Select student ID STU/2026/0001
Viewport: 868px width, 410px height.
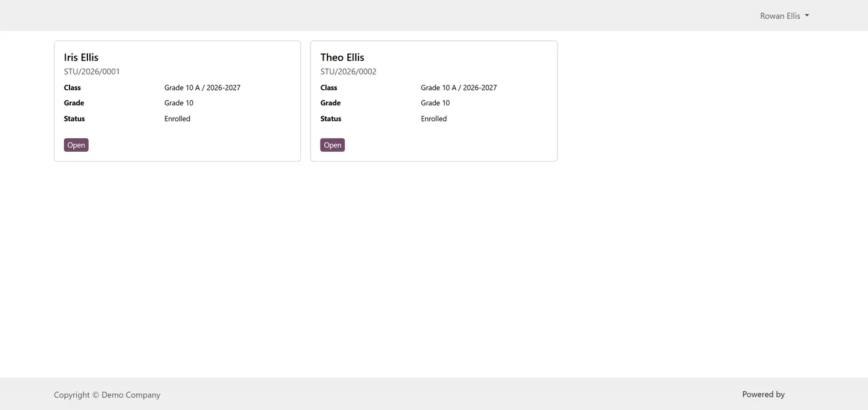click(92, 72)
